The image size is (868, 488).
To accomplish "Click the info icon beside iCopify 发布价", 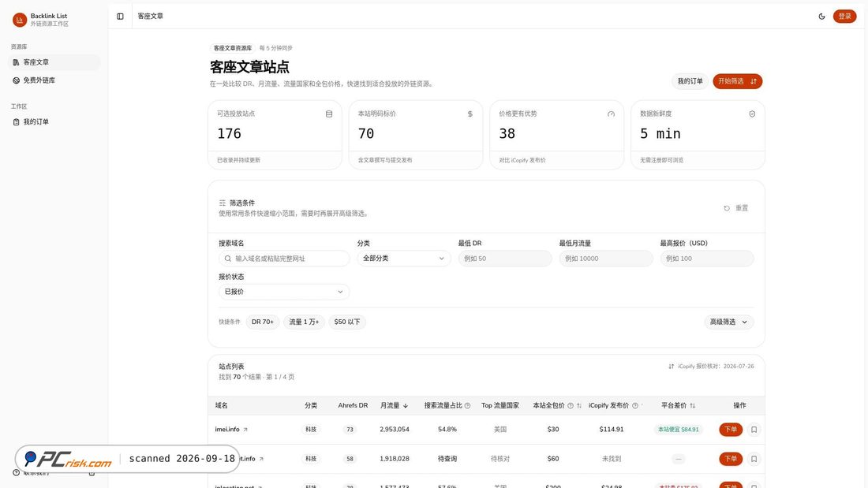I will pyautogui.click(x=635, y=405).
